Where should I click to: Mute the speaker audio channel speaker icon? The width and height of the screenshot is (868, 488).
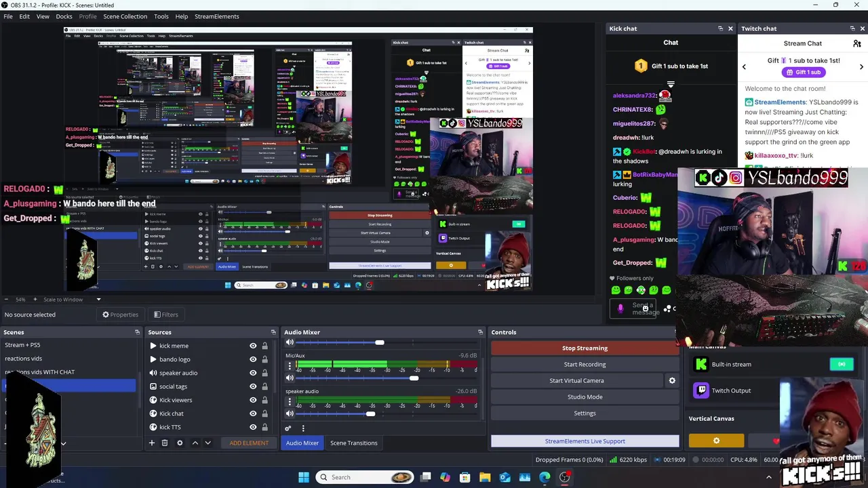pyautogui.click(x=290, y=413)
